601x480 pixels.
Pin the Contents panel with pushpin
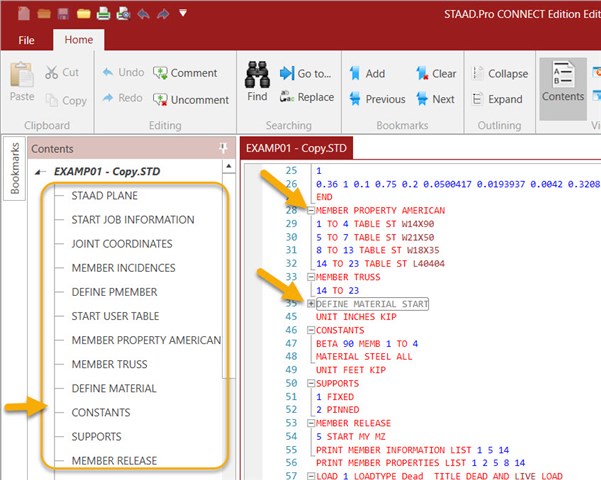pos(223,148)
